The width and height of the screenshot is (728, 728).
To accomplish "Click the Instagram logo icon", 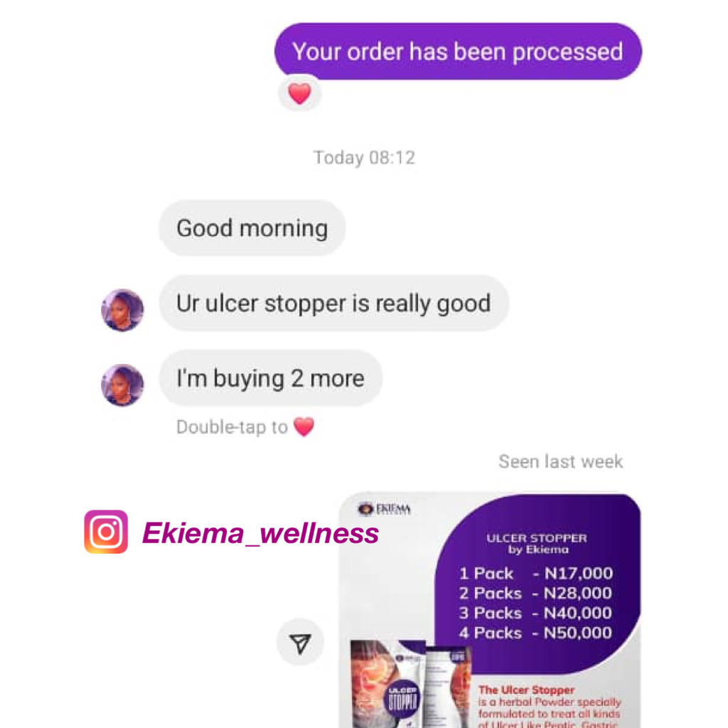I will click(106, 532).
